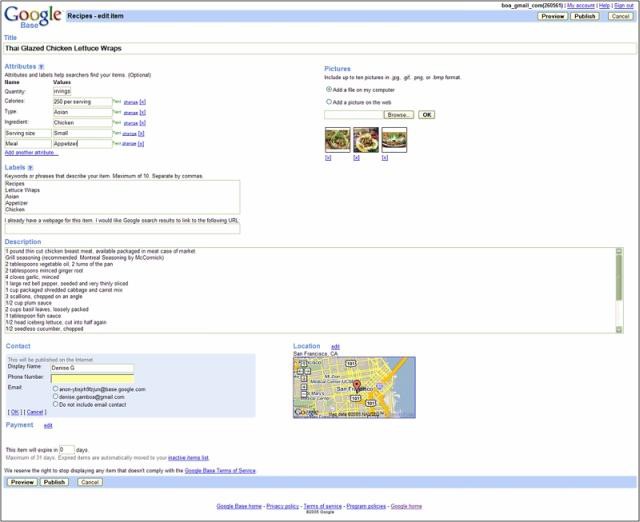Edit the Location via edit link
This screenshot has width=640, height=522.
click(336, 346)
